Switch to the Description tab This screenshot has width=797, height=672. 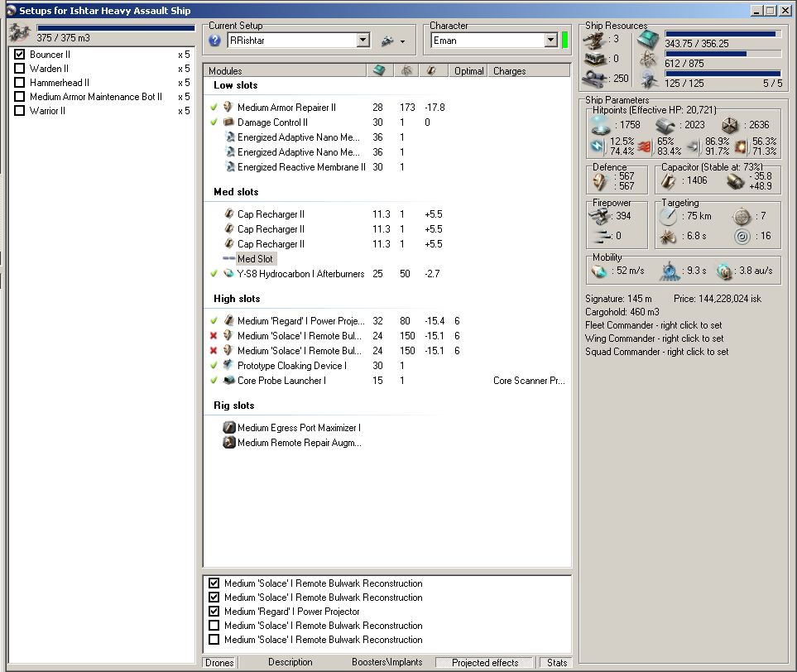[x=290, y=662]
